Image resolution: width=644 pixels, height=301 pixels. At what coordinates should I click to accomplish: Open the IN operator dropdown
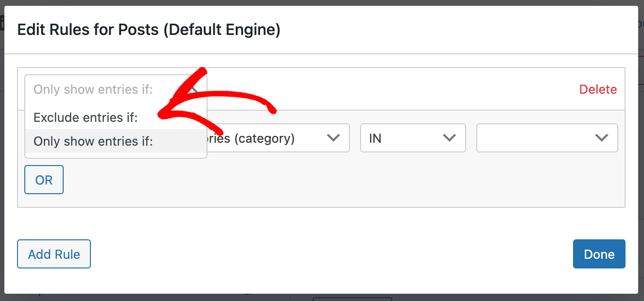413,138
